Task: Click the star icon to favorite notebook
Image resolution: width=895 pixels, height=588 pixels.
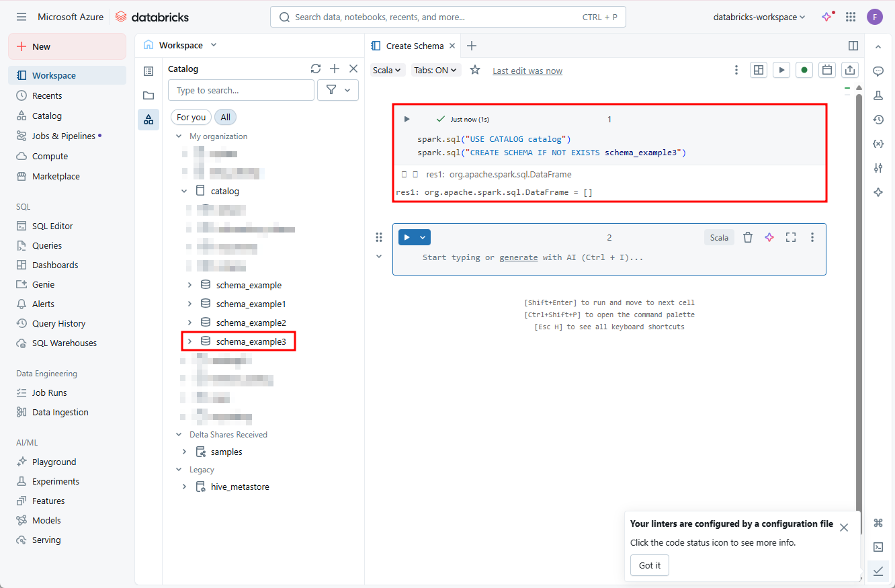Action: pos(475,70)
